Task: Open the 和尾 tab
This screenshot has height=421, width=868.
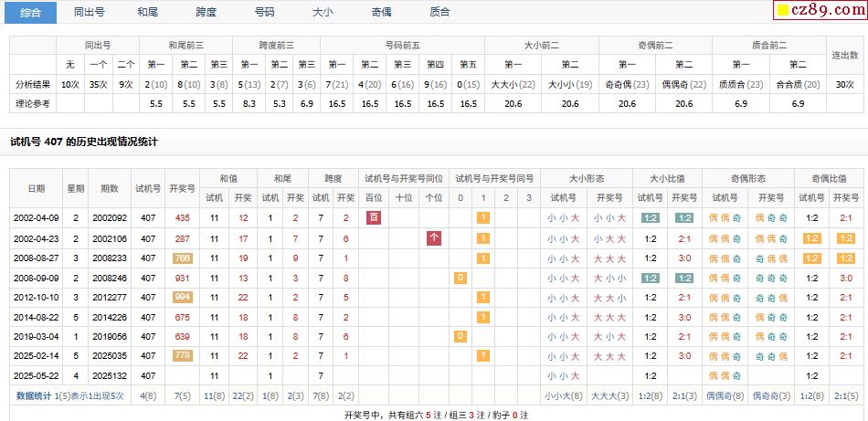Action: pos(148,12)
